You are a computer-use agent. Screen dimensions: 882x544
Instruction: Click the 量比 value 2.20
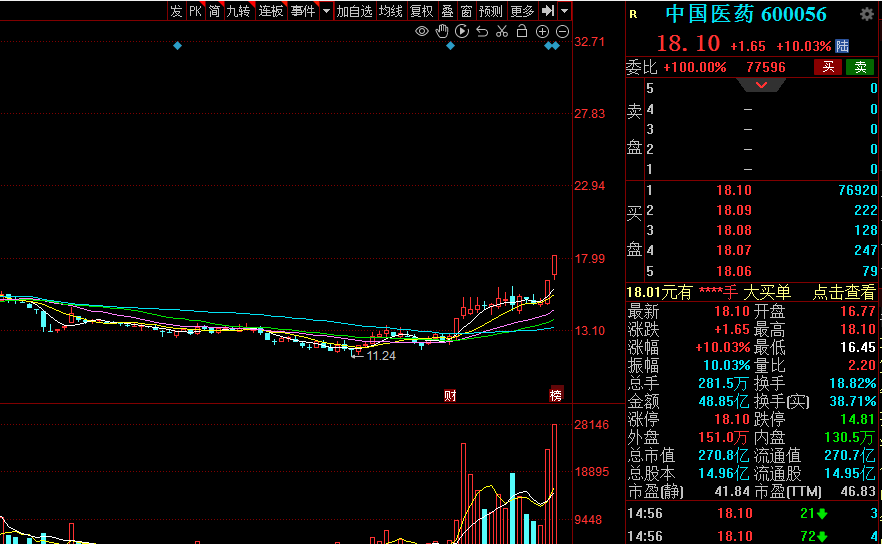(x=862, y=365)
